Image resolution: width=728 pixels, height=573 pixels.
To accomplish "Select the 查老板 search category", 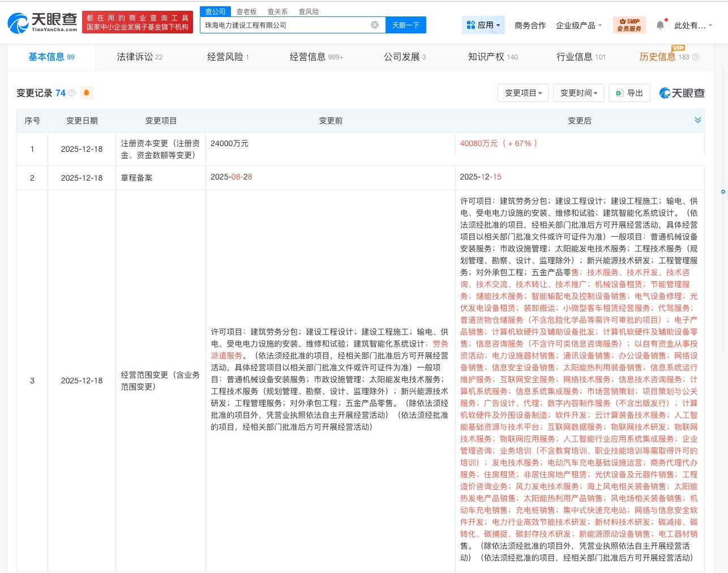I will click(246, 11).
